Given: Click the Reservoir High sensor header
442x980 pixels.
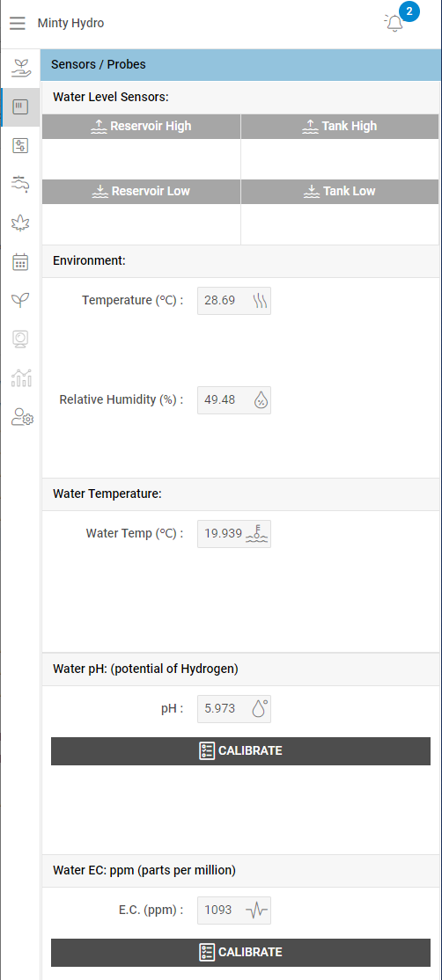Looking at the screenshot, I should (141, 127).
